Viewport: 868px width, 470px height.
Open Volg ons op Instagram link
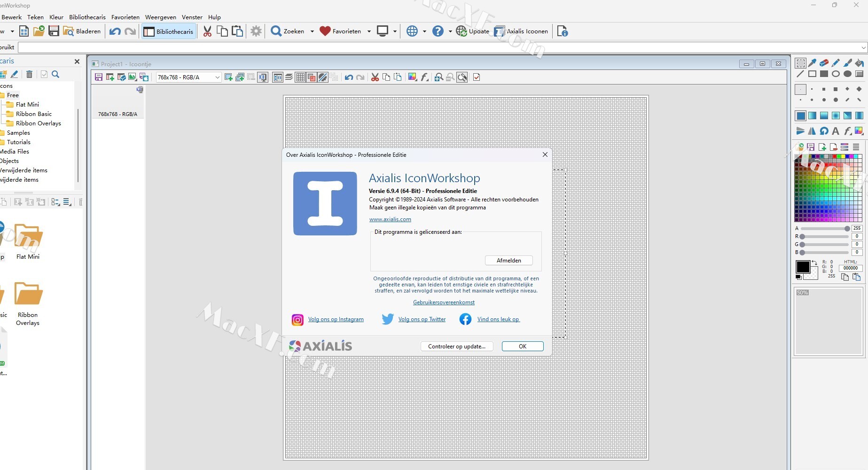(x=336, y=319)
